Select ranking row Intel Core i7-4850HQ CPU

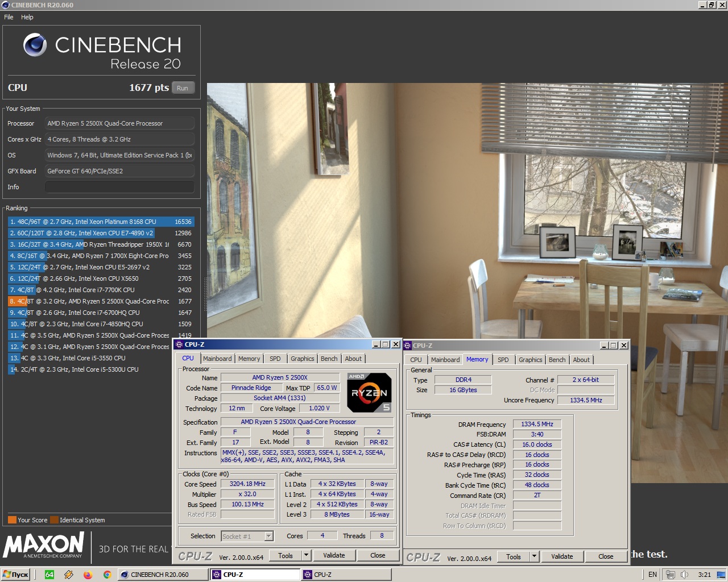[101, 324]
